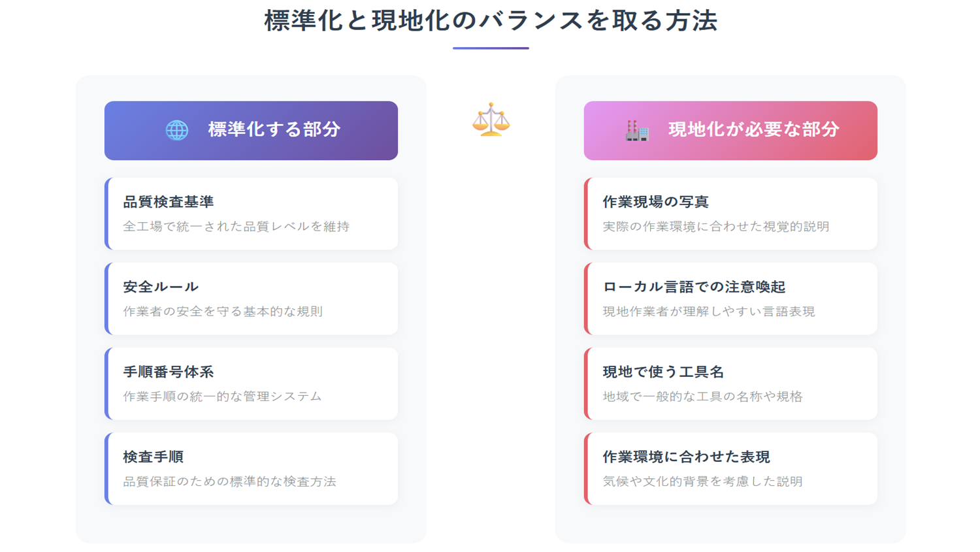Open the 作業現場の写真 card

[x=730, y=214]
